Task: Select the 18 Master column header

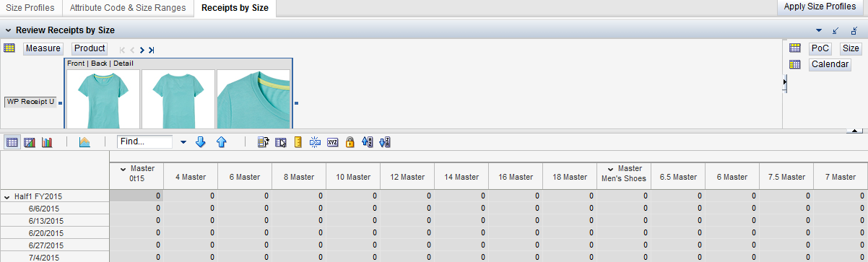Action: (x=570, y=177)
